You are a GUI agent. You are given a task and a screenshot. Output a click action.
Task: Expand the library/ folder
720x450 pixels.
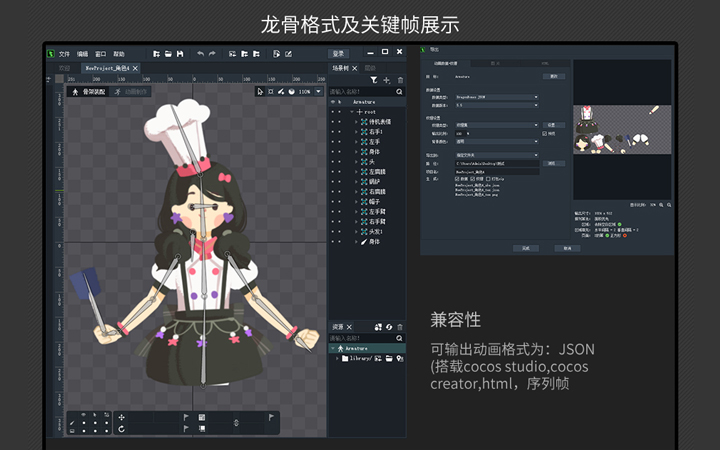click(x=338, y=358)
